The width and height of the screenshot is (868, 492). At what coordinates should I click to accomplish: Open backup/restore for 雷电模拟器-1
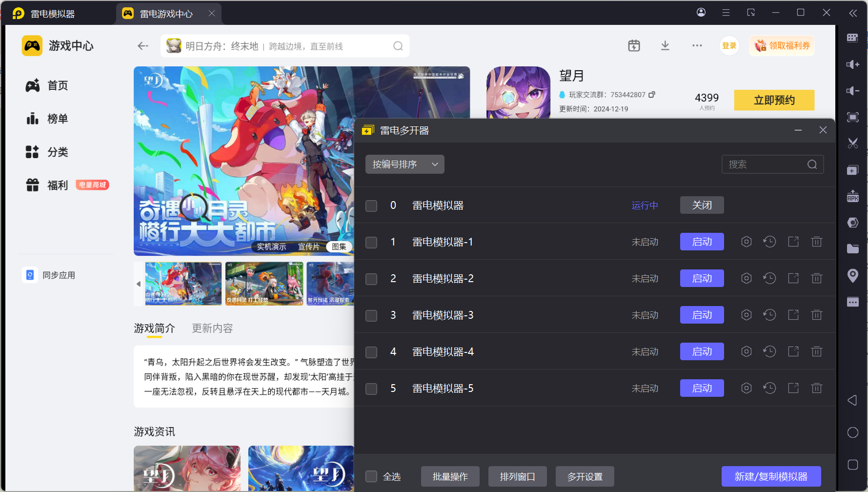(x=769, y=242)
